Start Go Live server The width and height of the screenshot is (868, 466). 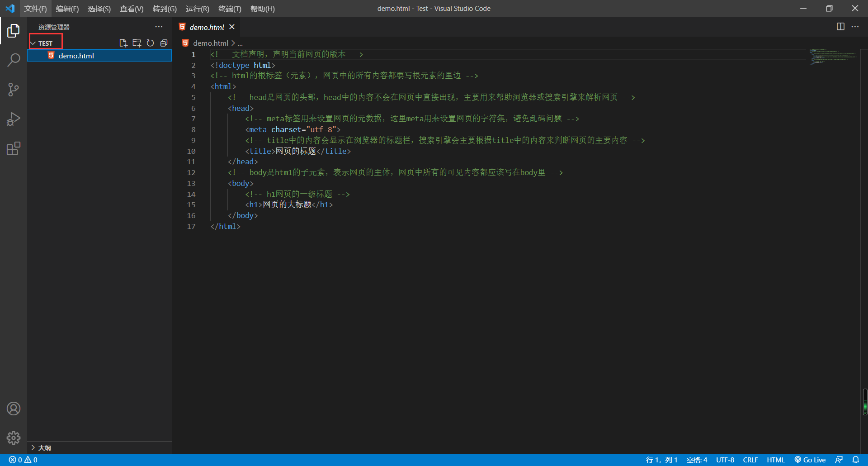point(810,460)
